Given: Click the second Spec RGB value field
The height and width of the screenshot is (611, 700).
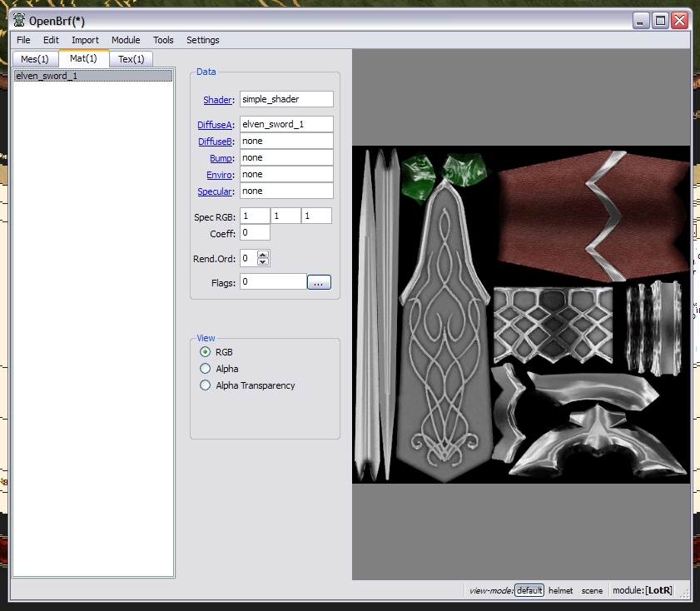Looking at the screenshot, I should click(x=285, y=216).
